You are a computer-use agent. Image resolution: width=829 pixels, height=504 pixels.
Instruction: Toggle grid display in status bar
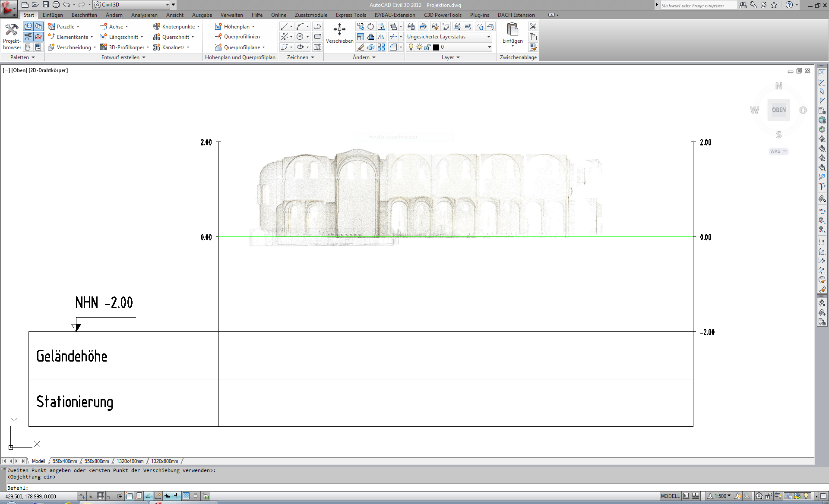point(100,496)
